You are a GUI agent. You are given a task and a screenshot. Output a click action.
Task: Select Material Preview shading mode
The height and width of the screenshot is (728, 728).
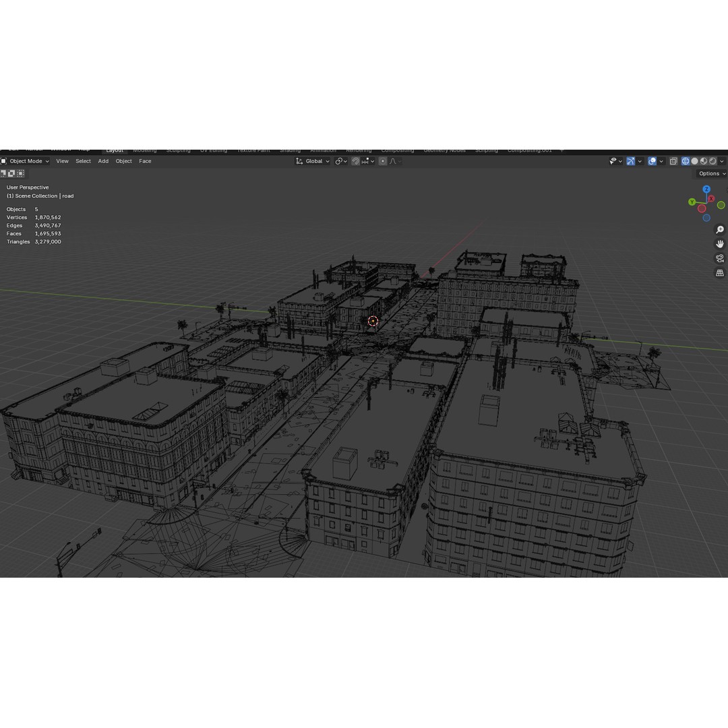pyautogui.click(x=704, y=161)
